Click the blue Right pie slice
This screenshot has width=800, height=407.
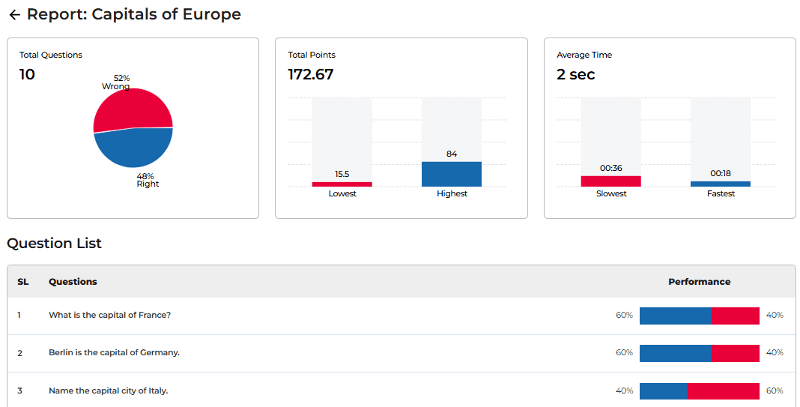134,148
